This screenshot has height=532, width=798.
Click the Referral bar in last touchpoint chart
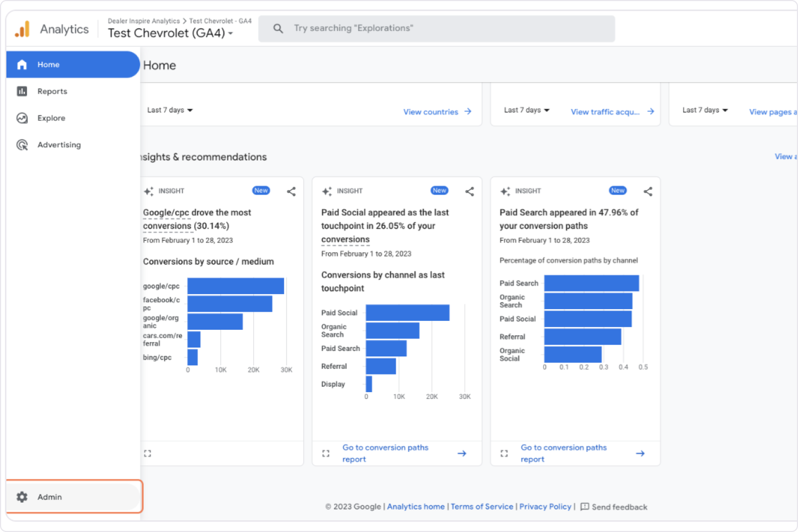click(x=381, y=366)
